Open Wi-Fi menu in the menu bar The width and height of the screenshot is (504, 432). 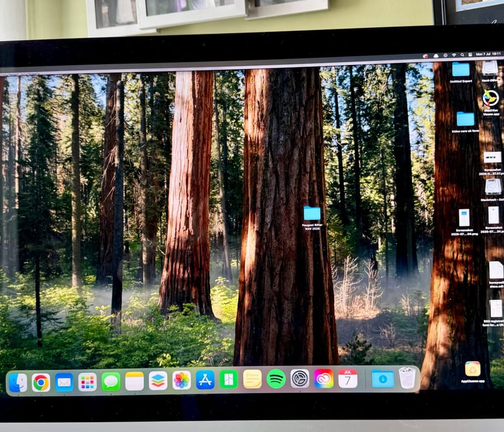[454, 55]
